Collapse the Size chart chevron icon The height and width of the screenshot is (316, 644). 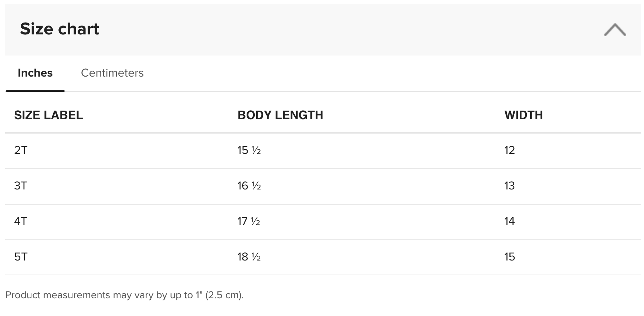click(615, 30)
